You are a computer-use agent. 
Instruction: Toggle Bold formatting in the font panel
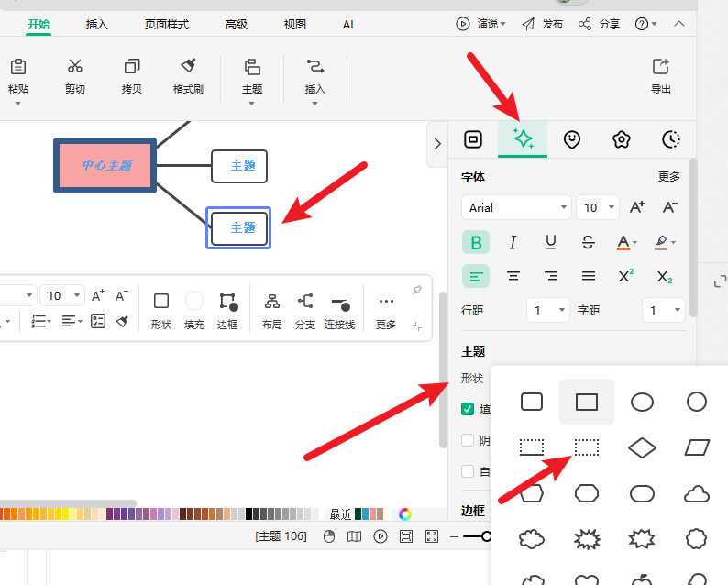(476, 242)
